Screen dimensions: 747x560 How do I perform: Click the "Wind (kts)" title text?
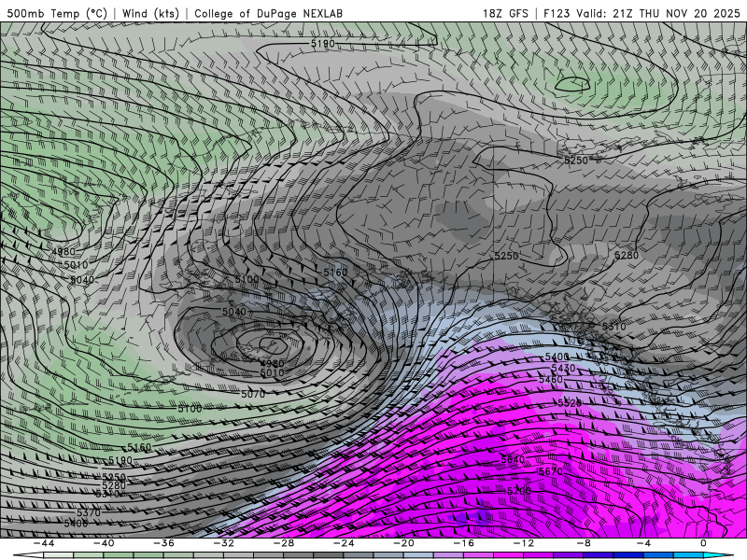150,13
